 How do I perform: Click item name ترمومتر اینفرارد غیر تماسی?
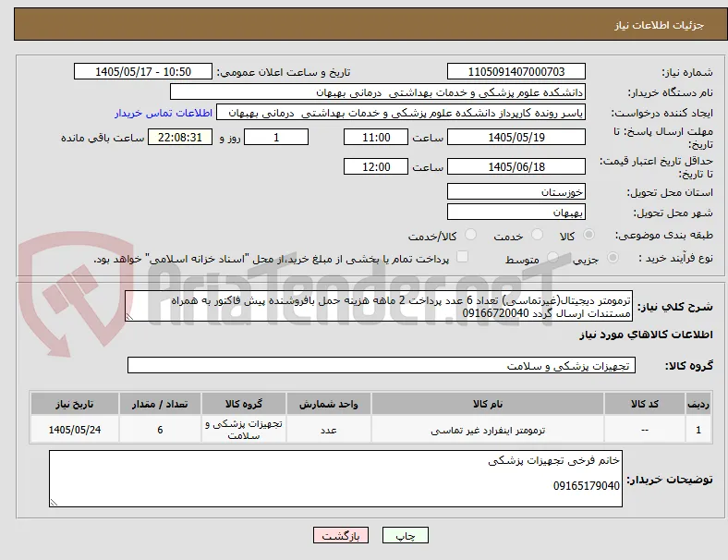click(x=488, y=430)
